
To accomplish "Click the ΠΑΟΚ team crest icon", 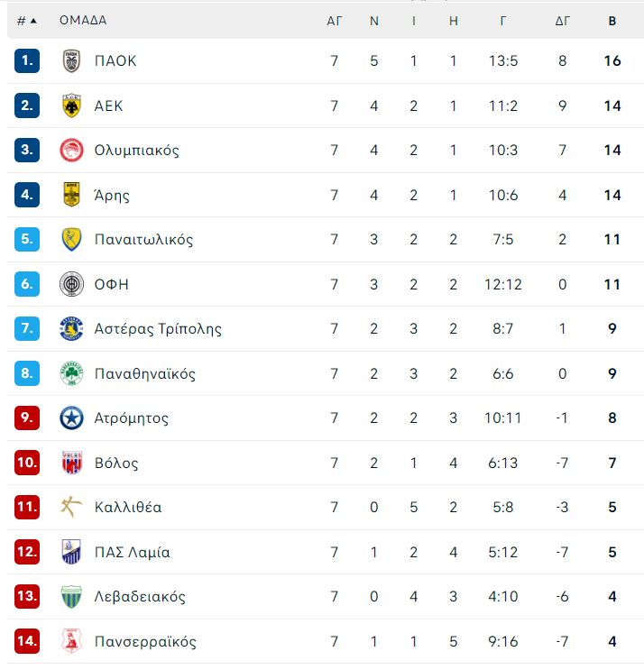I will click(71, 60).
